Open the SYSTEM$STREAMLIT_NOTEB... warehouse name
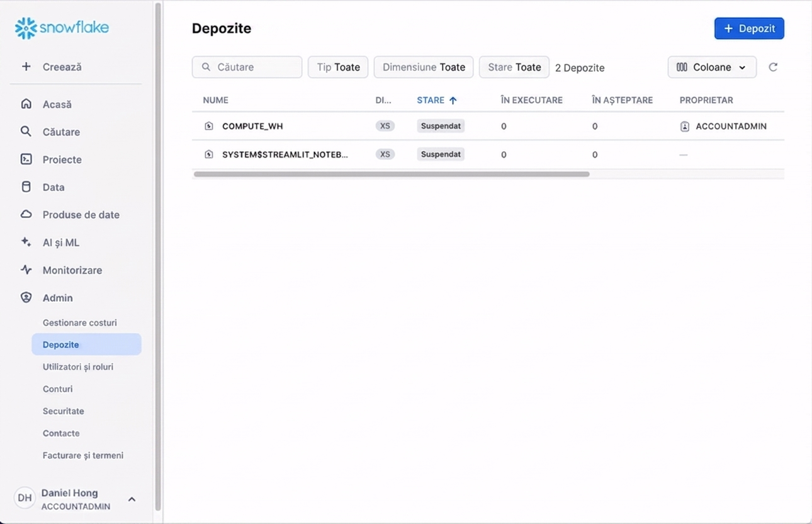This screenshot has height=524, width=812. (x=285, y=154)
